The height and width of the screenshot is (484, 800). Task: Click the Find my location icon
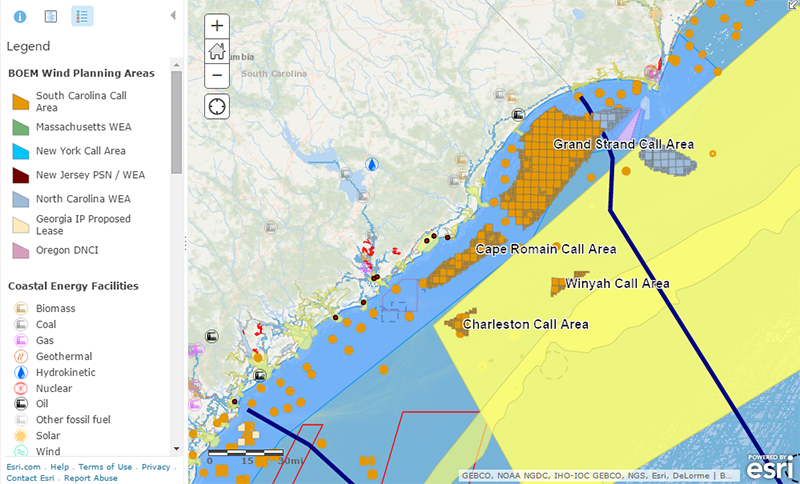(x=217, y=105)
